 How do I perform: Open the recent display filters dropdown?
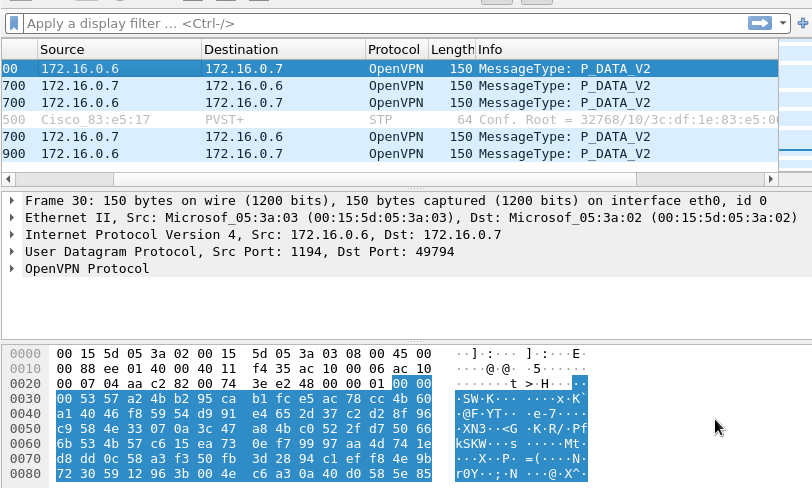(782, 23)
